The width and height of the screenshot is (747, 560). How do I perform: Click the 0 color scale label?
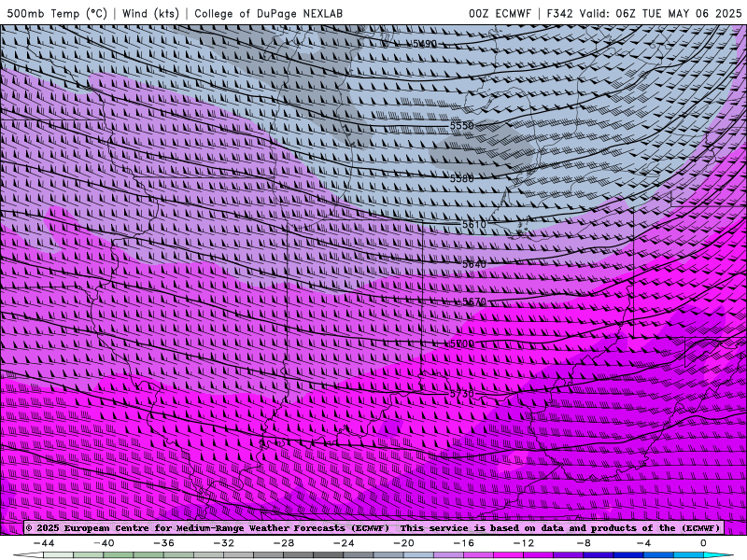[703, 543]
